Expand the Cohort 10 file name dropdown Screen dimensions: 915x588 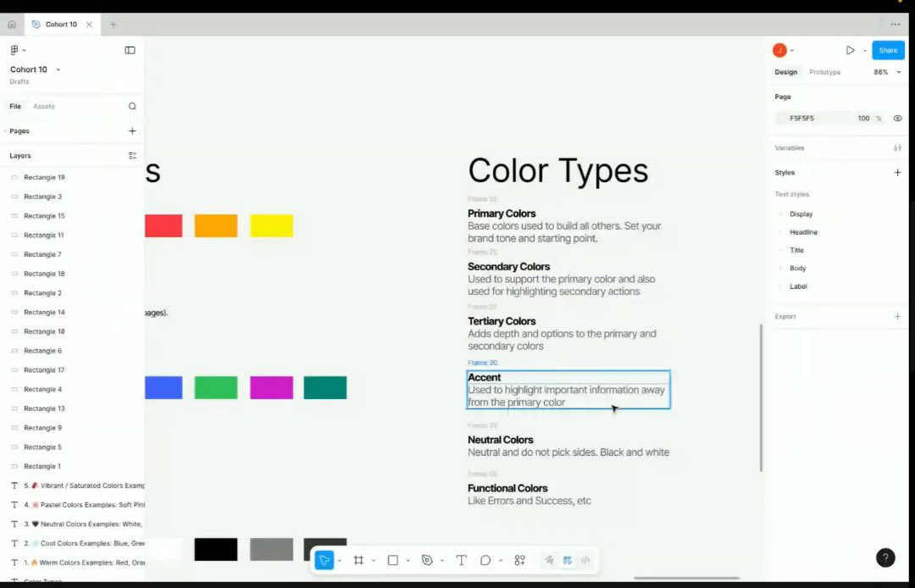58,69
